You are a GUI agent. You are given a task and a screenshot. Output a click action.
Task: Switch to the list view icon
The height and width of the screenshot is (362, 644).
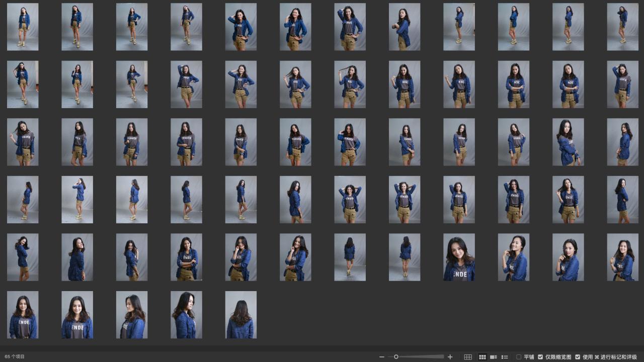coord(505,357)
